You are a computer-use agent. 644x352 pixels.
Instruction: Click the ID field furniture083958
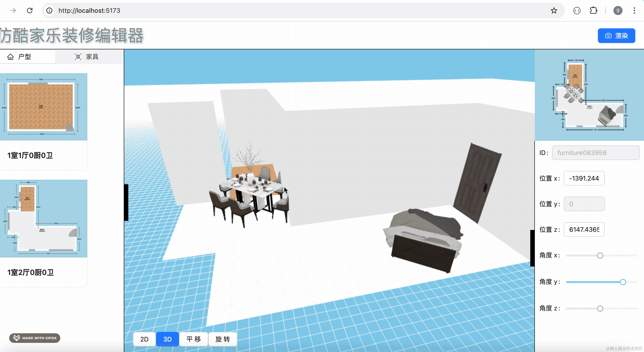pos(596,153)
